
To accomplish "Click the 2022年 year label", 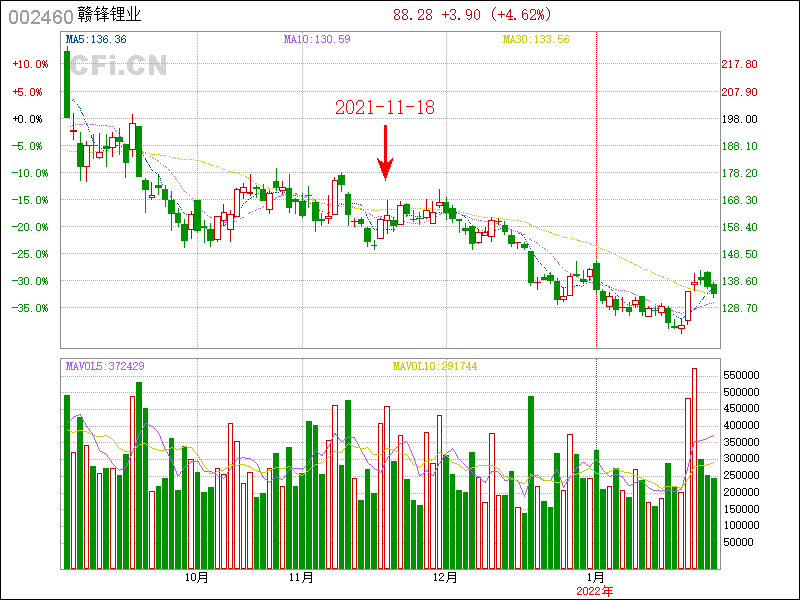I will [x=595, y=591].
